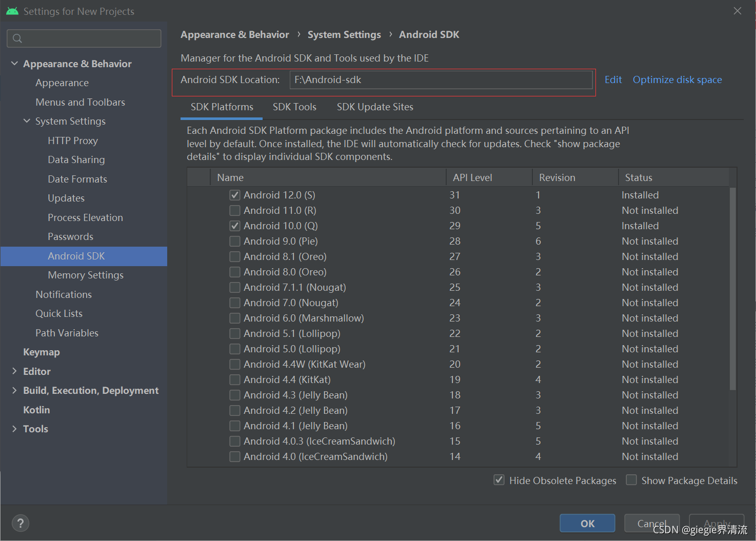Click the help question mark button

tap(21, 523)
